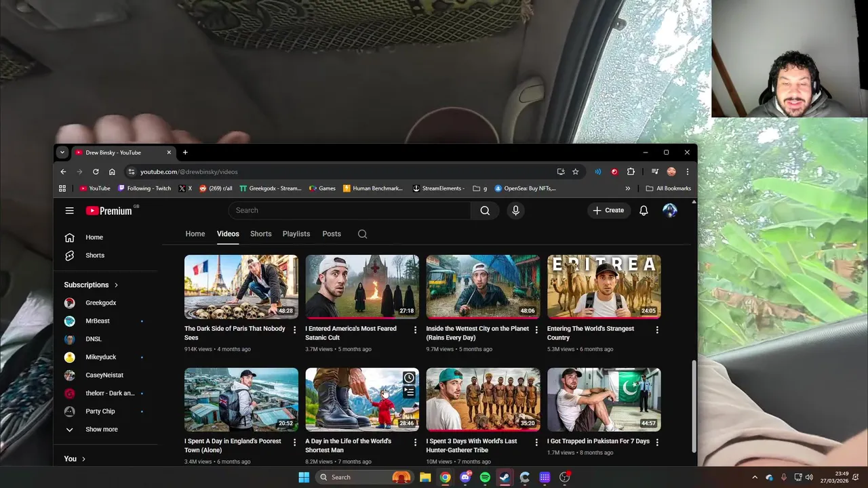Open the Following - Twitch bookmark
The width and height of the screenshot is (868, 488).
144,188
